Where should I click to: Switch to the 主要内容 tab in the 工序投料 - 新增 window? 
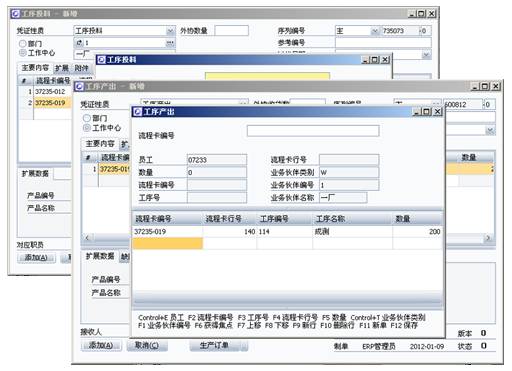(x=35, y=68)
